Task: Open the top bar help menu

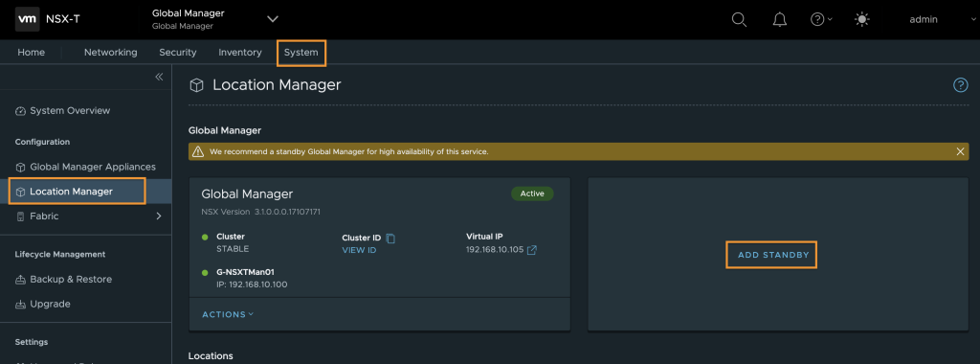Action: coord(820,19)
